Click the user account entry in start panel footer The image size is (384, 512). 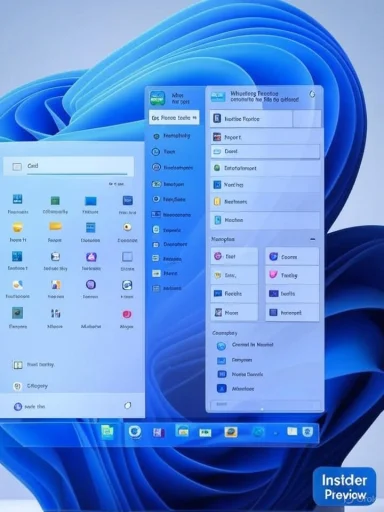point(29,406)
